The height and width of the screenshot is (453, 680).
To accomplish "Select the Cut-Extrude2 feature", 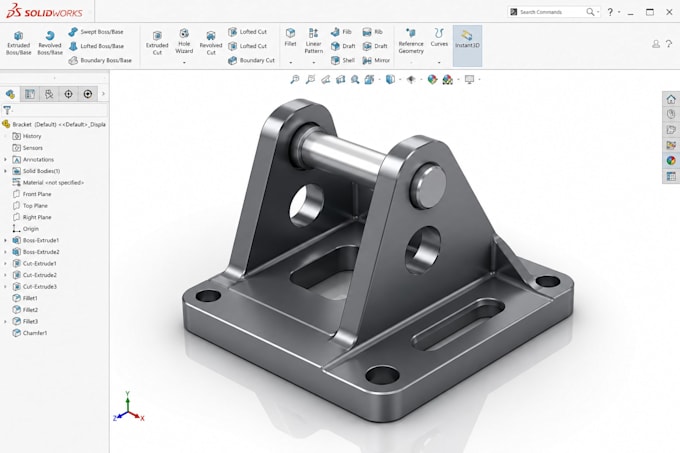I will coord(35,275).
